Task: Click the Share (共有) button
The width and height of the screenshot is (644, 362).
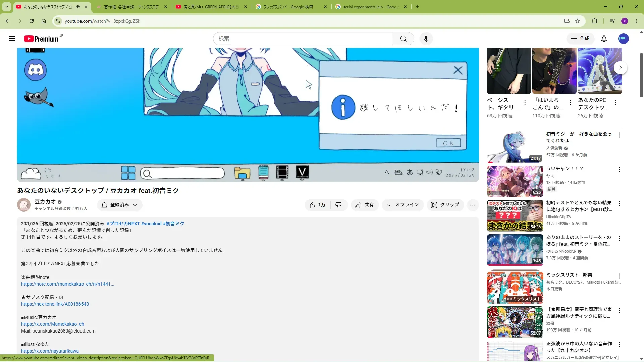Action: (x=364, y=205)
